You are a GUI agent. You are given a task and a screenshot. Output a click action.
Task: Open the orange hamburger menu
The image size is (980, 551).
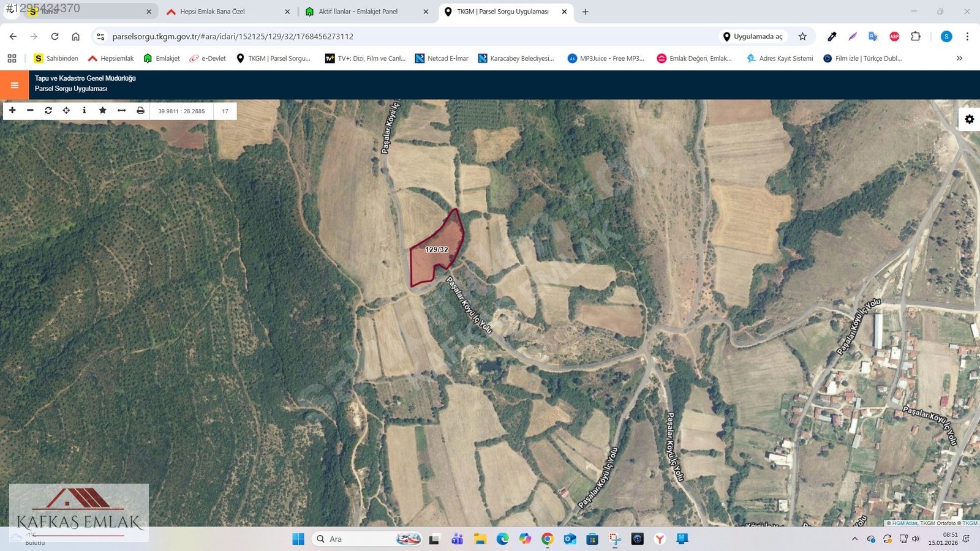tap(14, 85)
